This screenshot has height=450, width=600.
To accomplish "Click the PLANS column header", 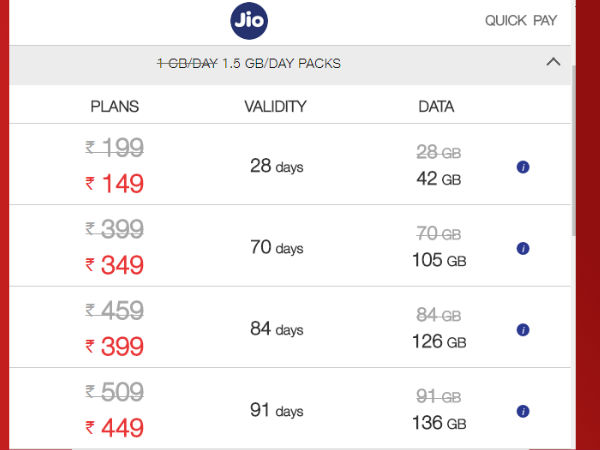I will (x=115, y=106).
